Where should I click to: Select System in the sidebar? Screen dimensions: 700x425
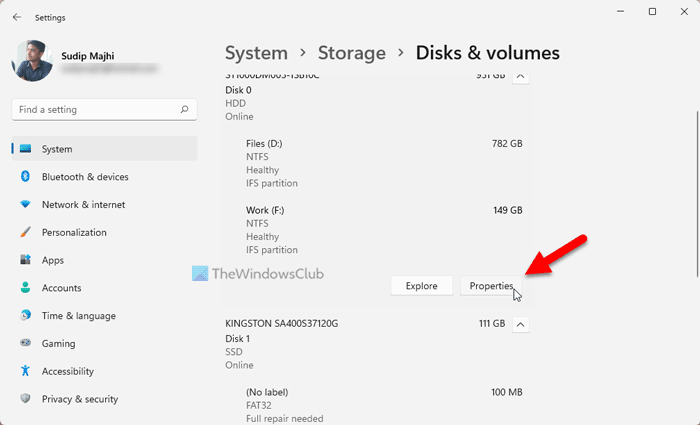(x=57, y=149)
